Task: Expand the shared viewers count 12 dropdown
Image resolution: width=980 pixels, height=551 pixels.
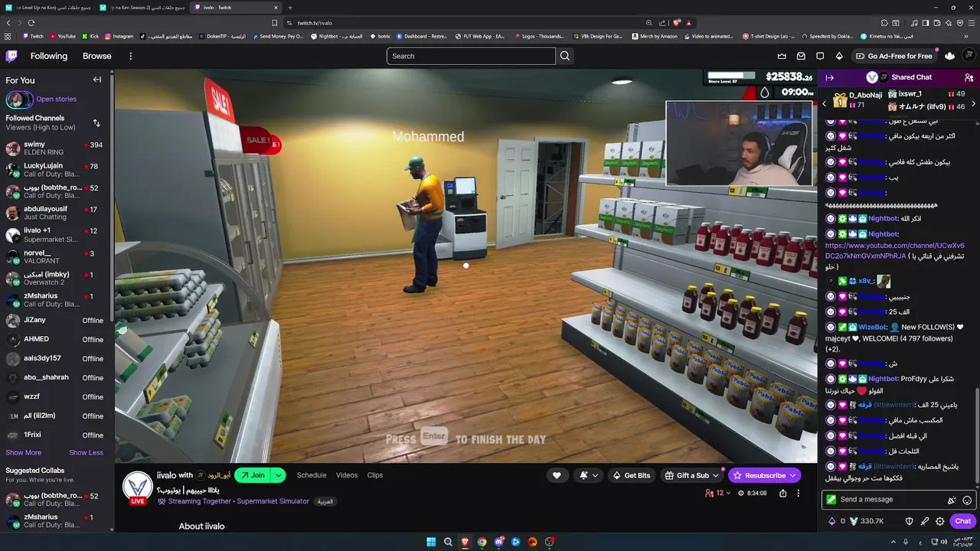Action: pyautogui.click(x=719, y=494)
